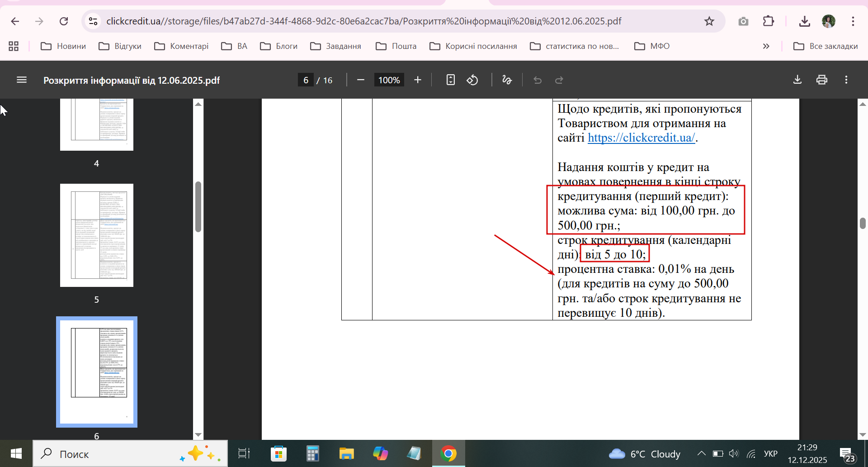Open the clickcredit.ua link in document

[641, 138]
